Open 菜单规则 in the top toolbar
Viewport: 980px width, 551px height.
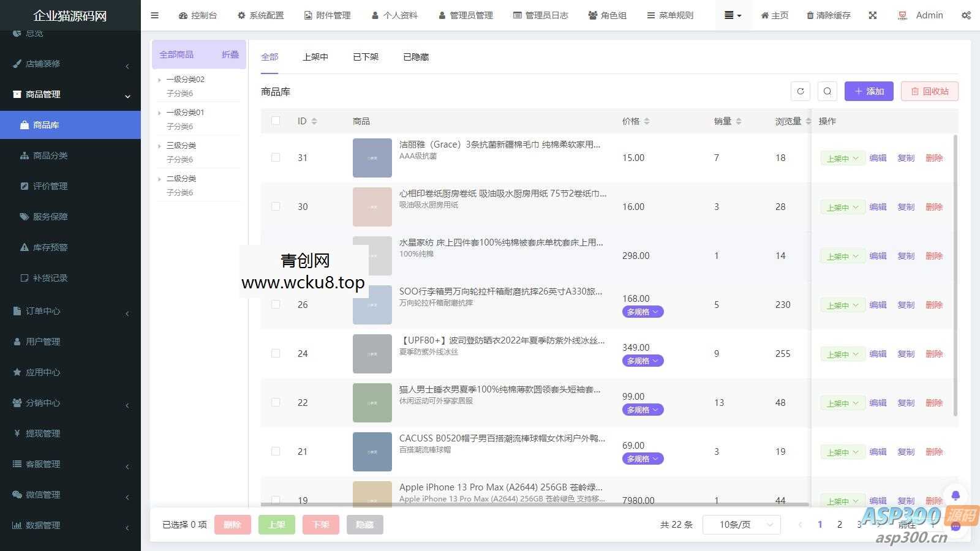pos(670,15)
